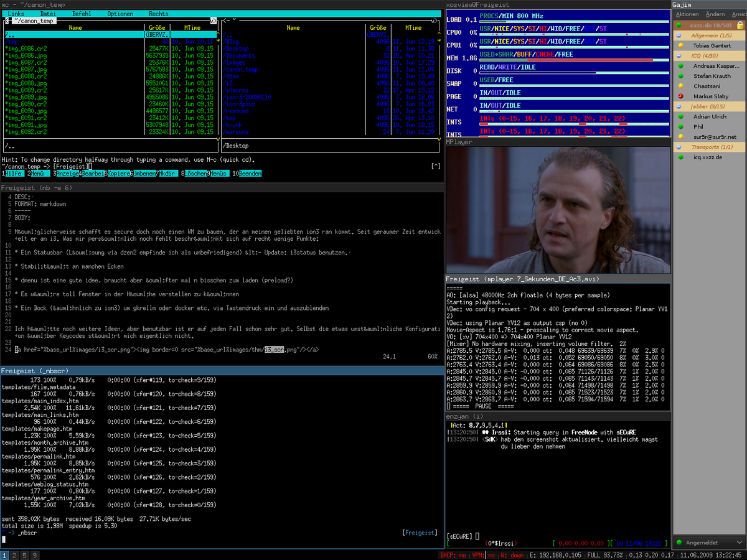The image size is (747, 560).
Task: Switch to workspace 9 in i3 bar
Action: [x=35, y=555]
